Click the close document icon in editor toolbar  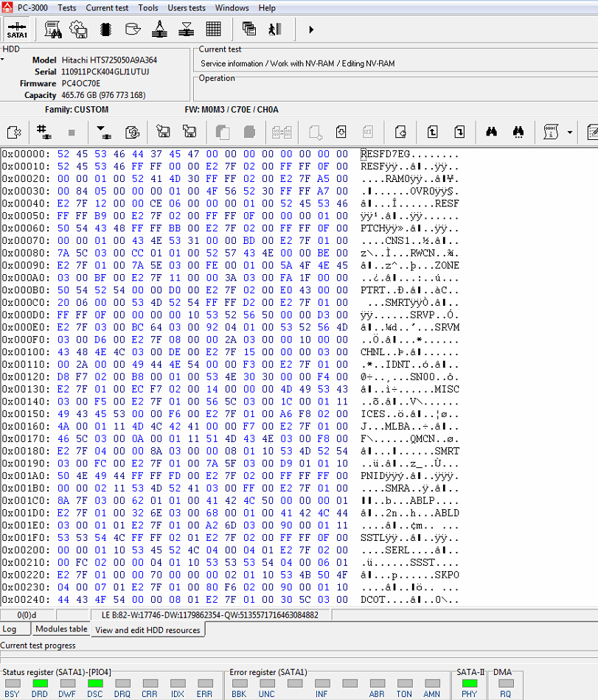[x=14, y=132]
